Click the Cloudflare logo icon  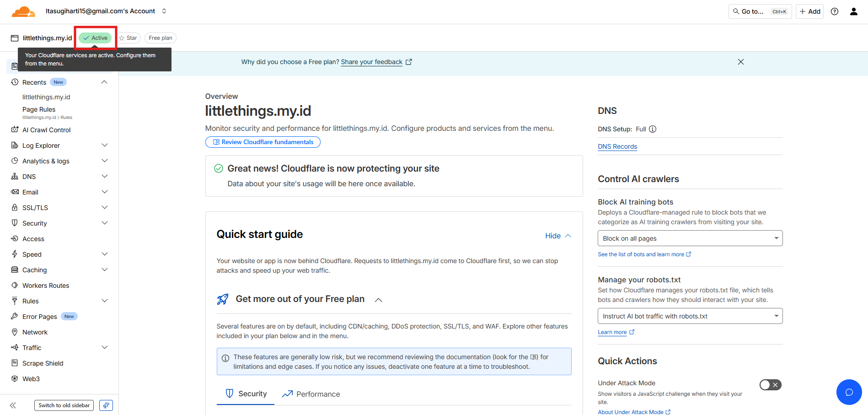[x=23, y=11]
